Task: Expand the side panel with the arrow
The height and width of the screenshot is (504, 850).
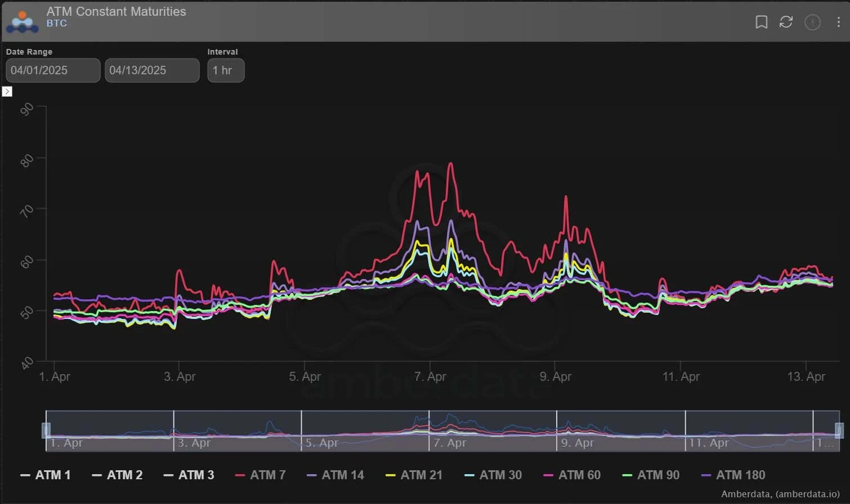Action: [7, 91]
